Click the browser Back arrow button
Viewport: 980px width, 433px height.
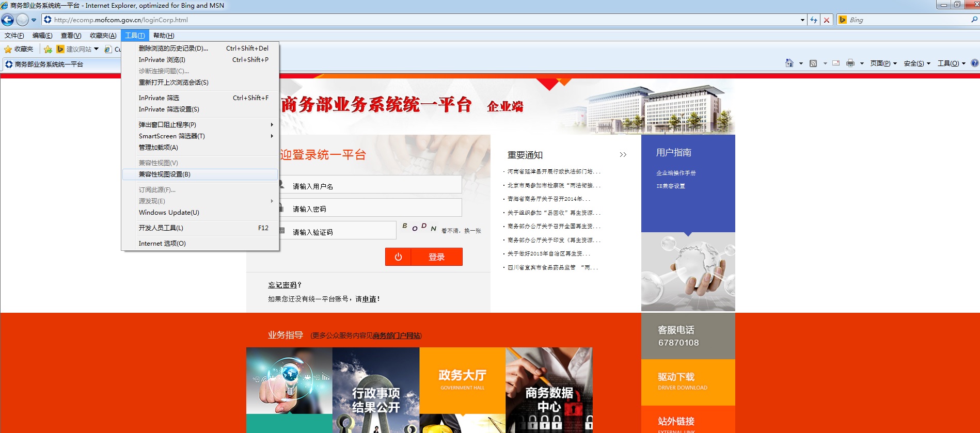click(x=8, y=20)
